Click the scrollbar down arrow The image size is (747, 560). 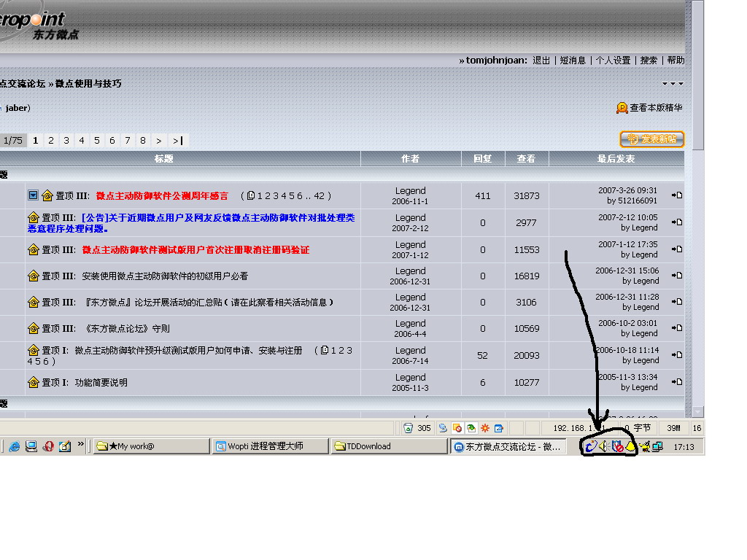(x=698, y=411)
